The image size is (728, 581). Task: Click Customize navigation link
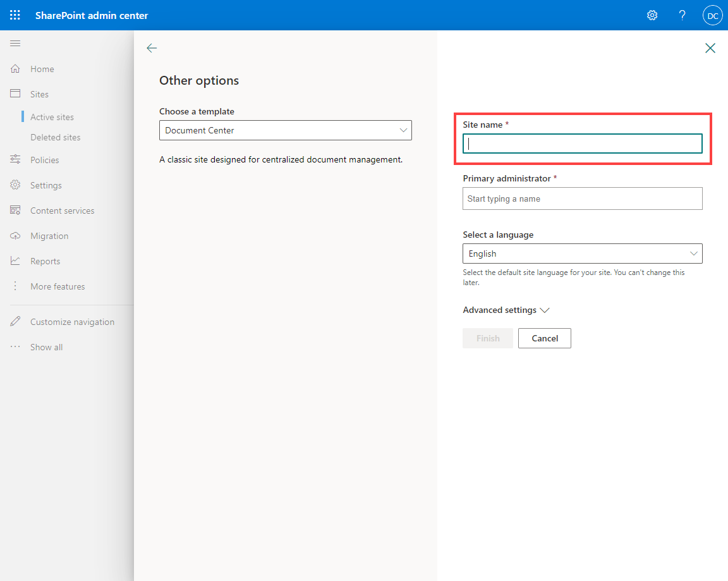click(73, 322)
